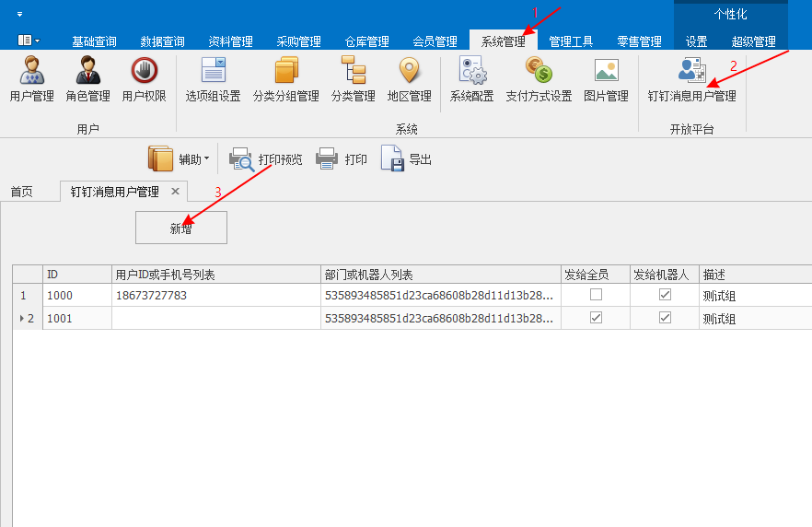Switch to the 仓库管理 ribbon tab
Viewport: 812px width, 527px height.
click(366, 41)
